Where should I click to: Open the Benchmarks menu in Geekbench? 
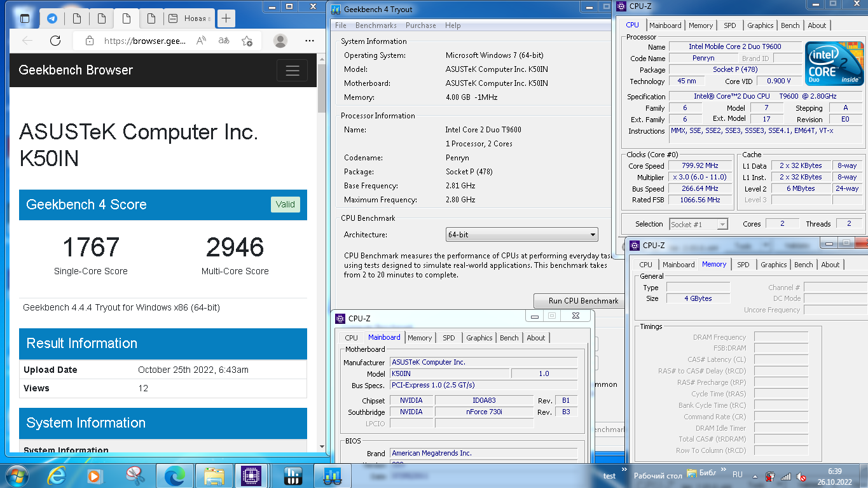pyautogui.click(x=376, y=25)
